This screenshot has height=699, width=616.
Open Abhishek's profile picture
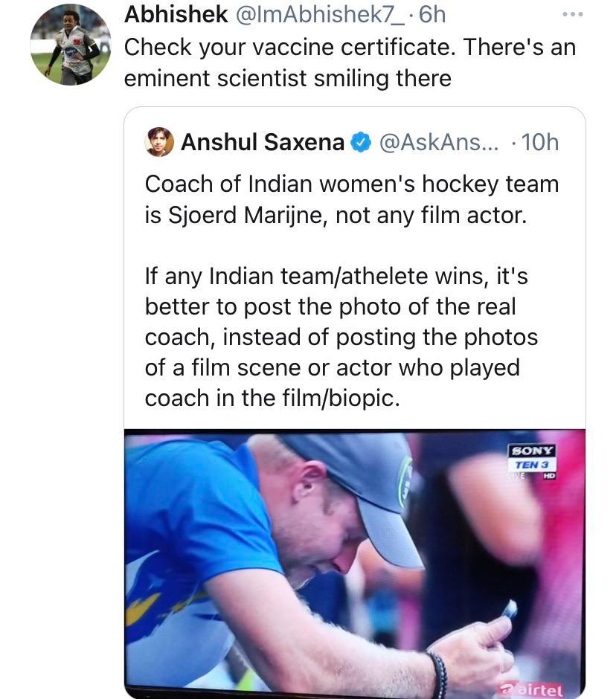point(70,45)
